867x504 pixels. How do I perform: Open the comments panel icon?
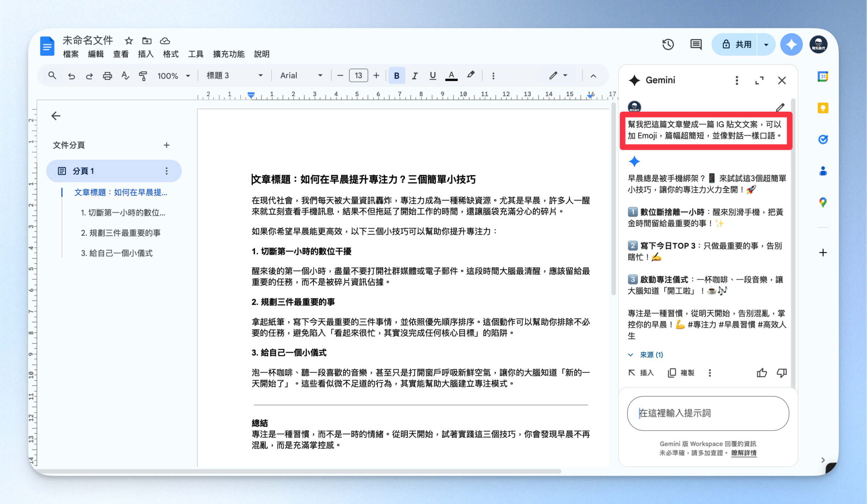(x=696, y=44)
